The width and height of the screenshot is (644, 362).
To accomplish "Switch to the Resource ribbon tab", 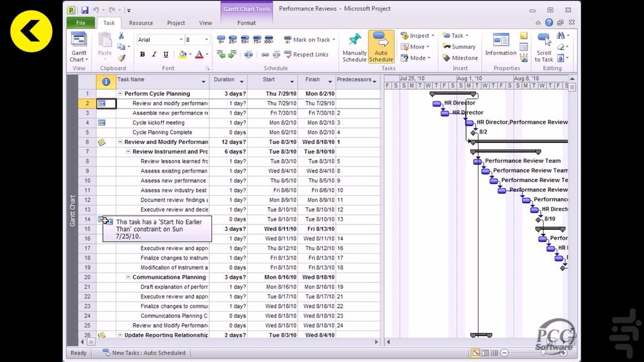I will (x=141, y=23).
